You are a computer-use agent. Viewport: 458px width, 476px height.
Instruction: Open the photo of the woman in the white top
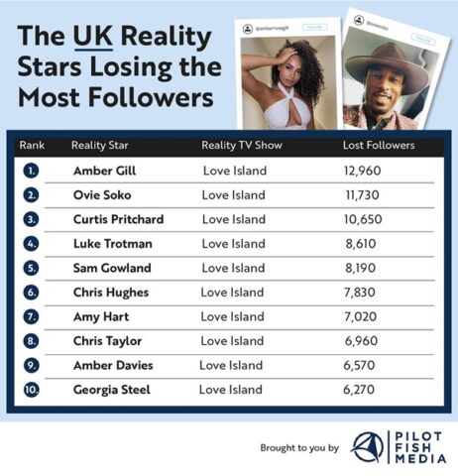click(x=288, y=82)
